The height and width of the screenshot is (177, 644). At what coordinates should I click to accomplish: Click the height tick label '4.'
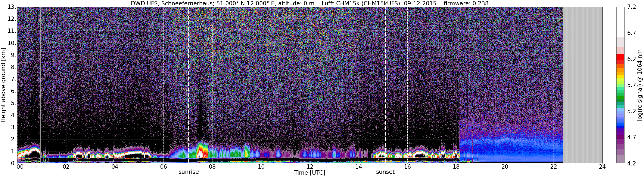coord(13,115)
